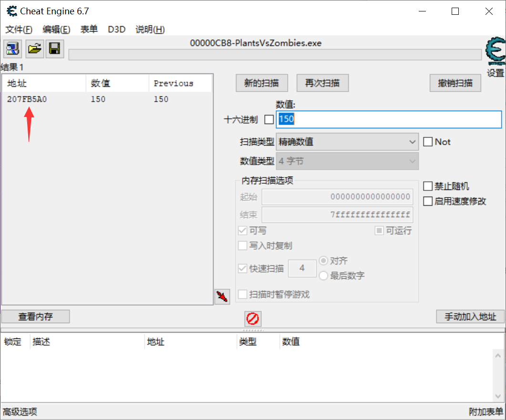This screenshot has width=506, height=420.
Task: Toggle the 快速扫描 checkbox
Action: pos(242,268)
